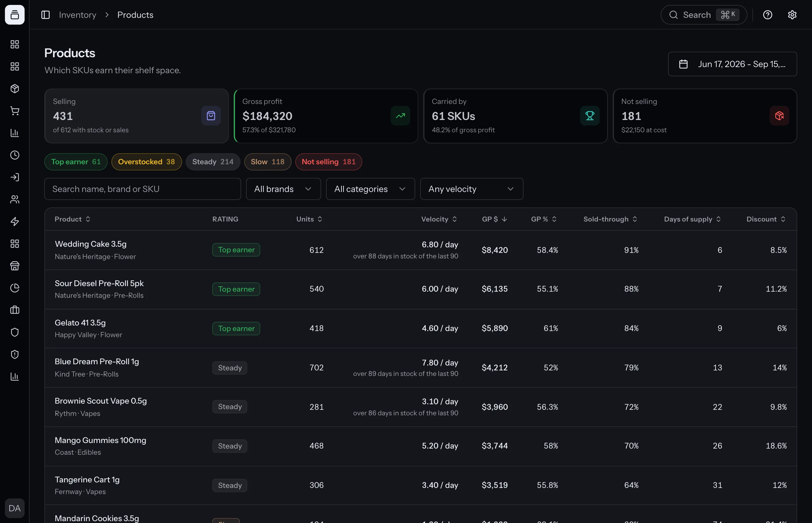Open the shopping cart icon in sidebar

14,111
